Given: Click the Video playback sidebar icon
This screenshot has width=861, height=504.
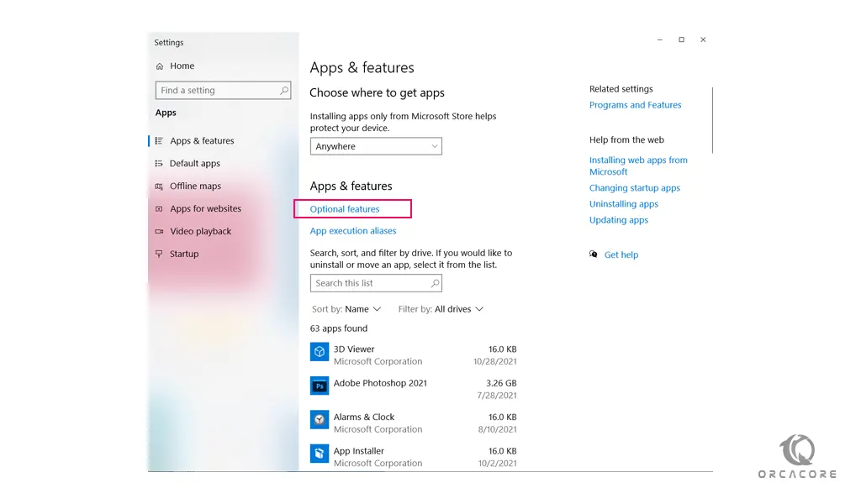Looking at the screenshot, I should point(159,232).
